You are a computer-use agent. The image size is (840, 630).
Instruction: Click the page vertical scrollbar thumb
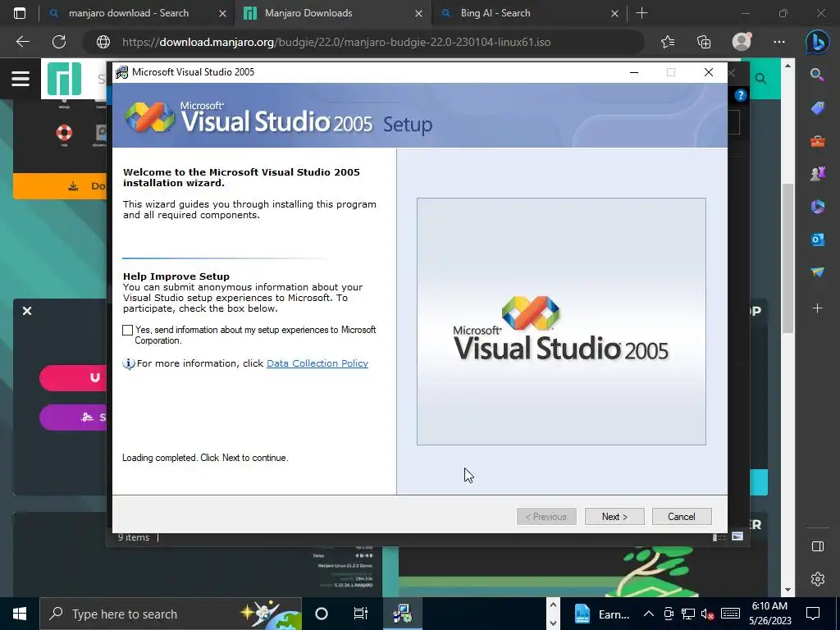[x=787, y=258]
